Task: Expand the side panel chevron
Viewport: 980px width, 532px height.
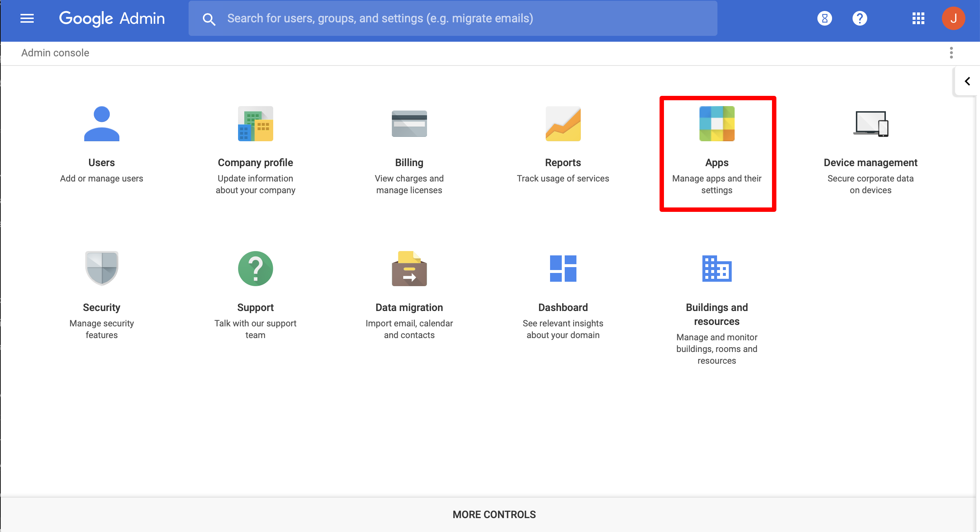Action: click(967, 81)
